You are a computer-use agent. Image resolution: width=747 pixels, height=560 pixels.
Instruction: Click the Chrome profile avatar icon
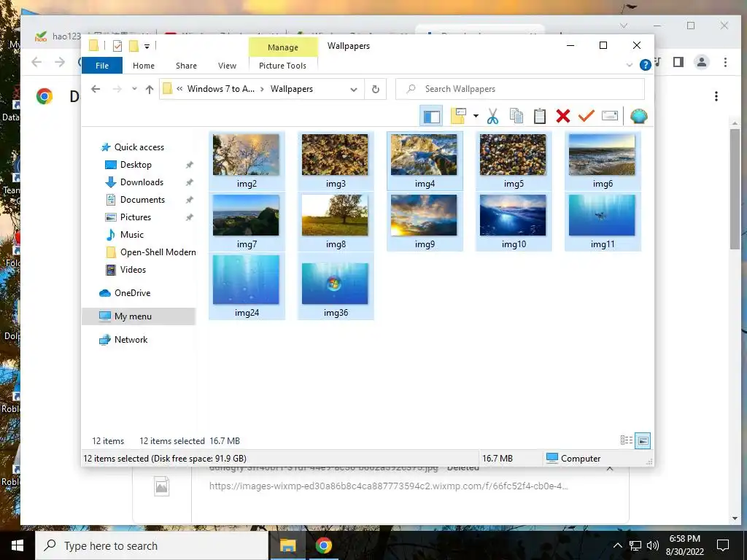click(701, 62)
